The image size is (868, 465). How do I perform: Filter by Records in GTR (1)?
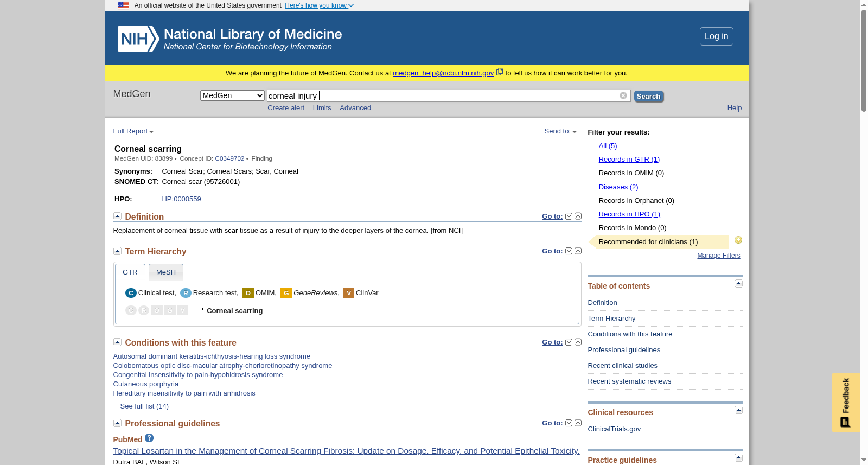629,160
